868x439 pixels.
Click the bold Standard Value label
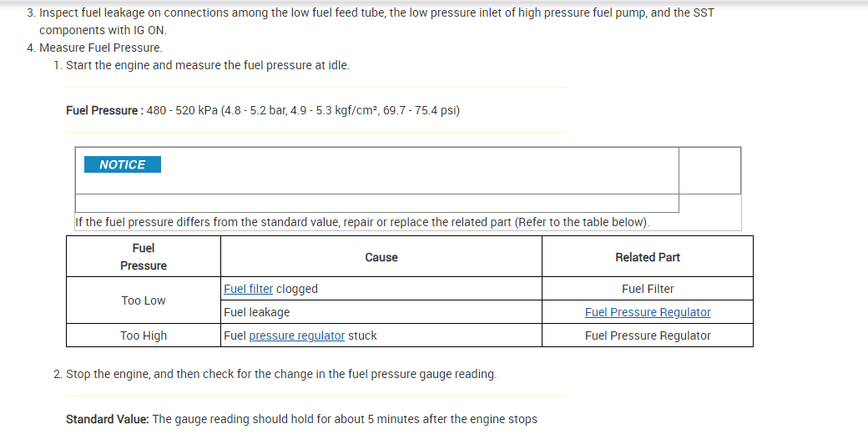(107, 419)
